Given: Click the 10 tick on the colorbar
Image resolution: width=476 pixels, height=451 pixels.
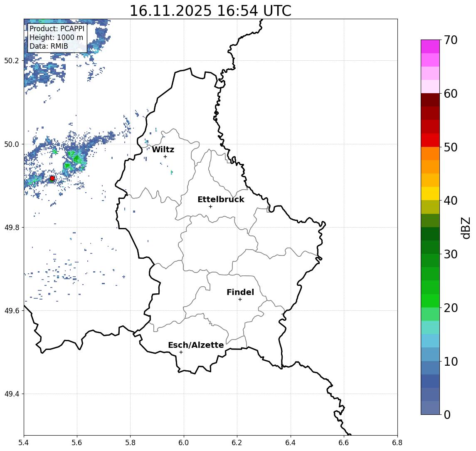Looking at the screenshot, I should click(451, 362).
